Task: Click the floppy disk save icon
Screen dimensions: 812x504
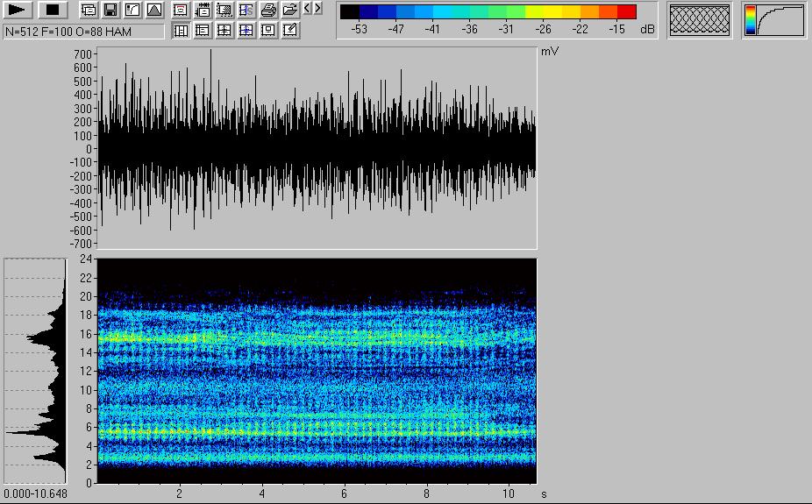Action: pos(110,11)
